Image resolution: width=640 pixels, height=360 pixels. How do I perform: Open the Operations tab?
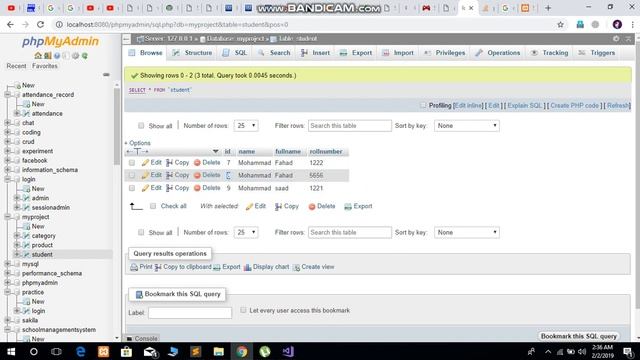coord(498,53)
